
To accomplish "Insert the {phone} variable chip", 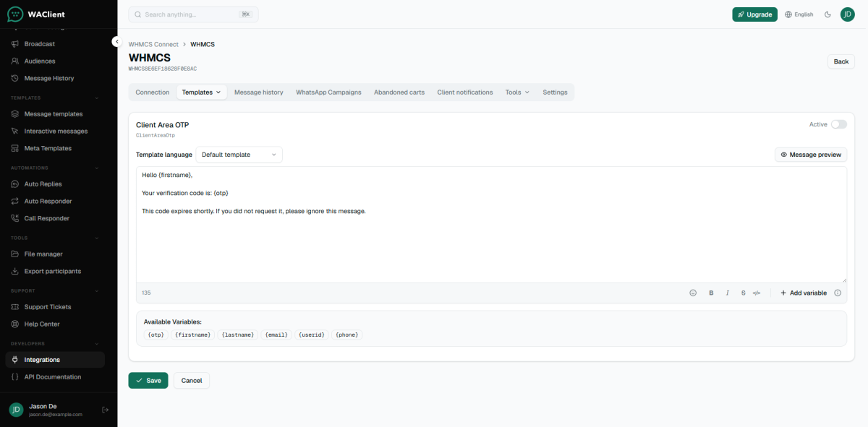I will coord(347,335).
